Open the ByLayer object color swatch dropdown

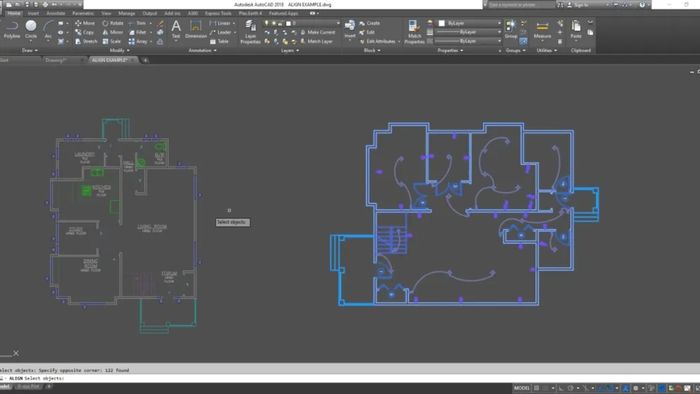(469, 23)
